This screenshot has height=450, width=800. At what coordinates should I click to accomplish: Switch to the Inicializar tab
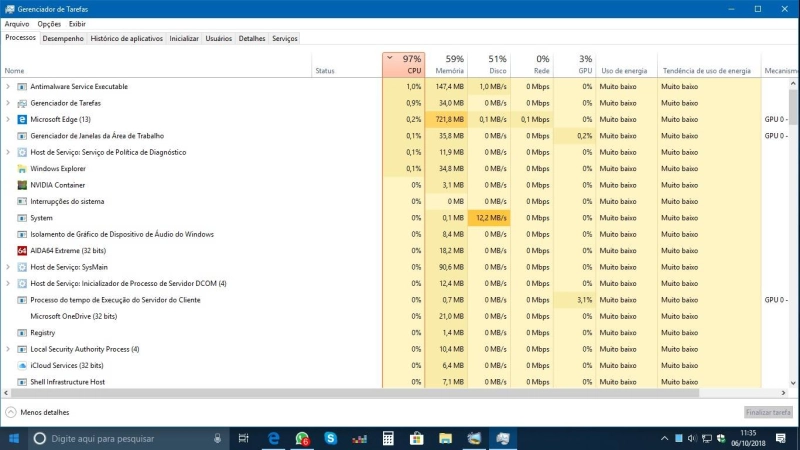(x=184, y=38)
